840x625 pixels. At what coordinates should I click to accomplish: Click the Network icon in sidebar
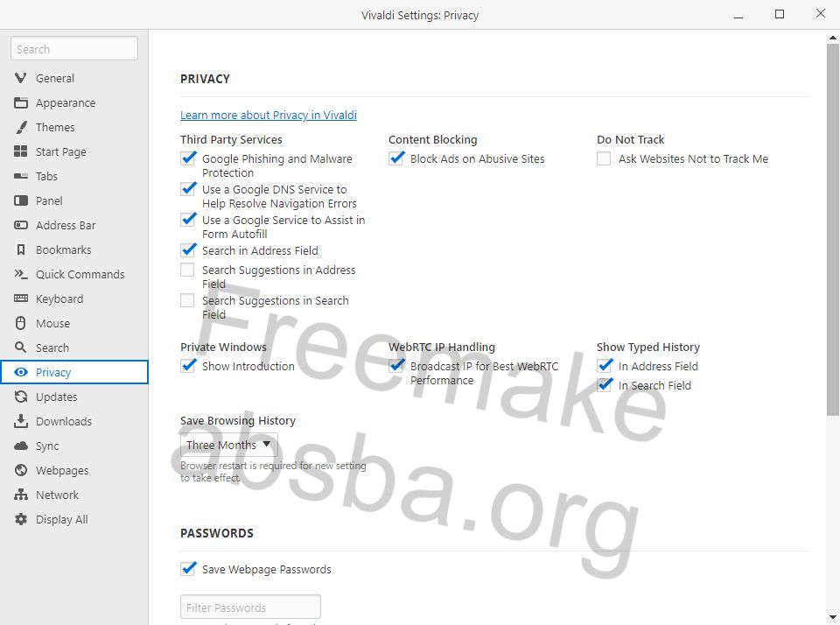20,495
